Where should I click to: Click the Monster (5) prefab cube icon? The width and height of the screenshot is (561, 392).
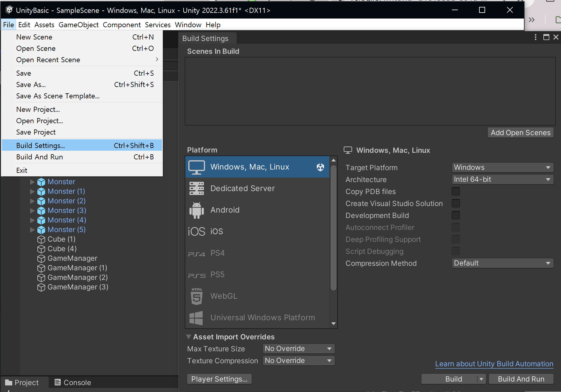tap(41, 230)
